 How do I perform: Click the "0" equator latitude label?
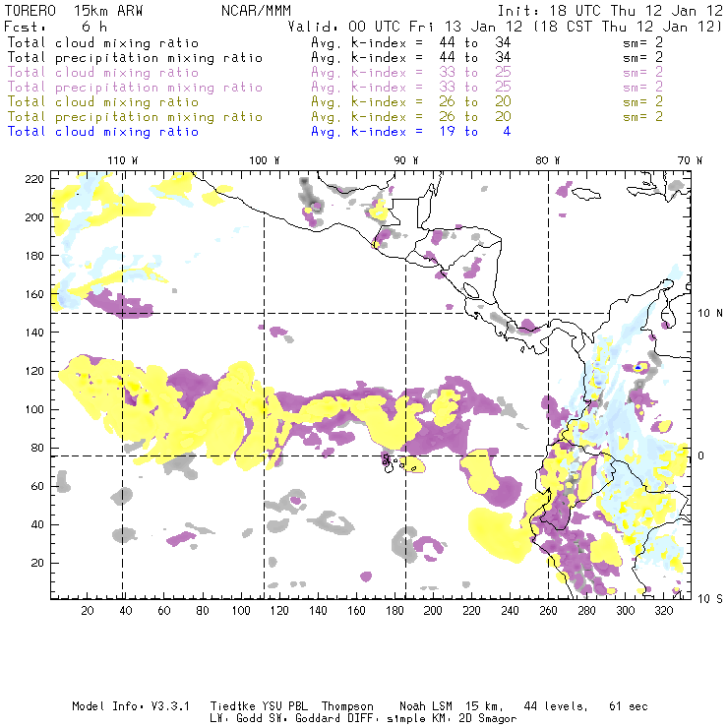(x=701, y=455)
